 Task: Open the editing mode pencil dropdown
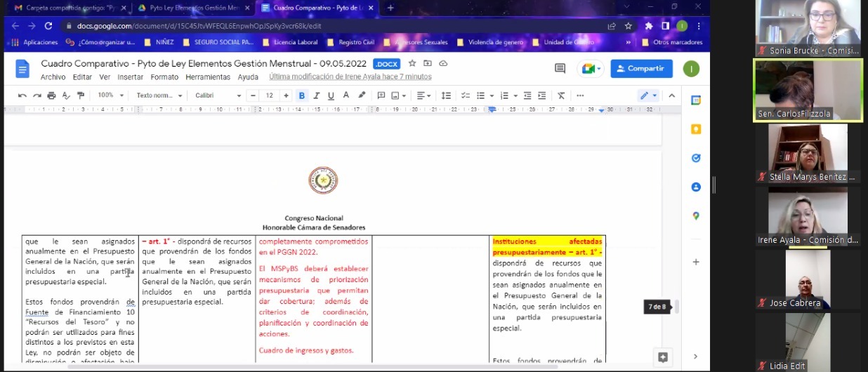[x=648, y=95]
